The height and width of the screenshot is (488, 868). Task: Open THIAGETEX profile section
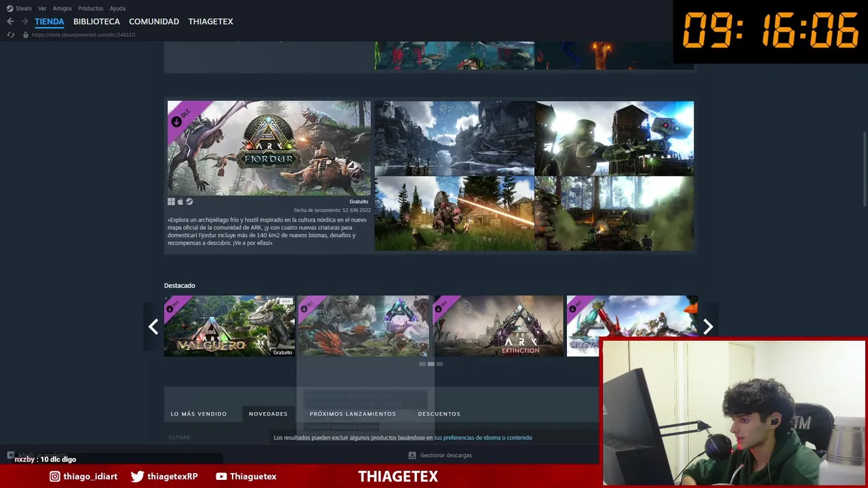point(210,22)
